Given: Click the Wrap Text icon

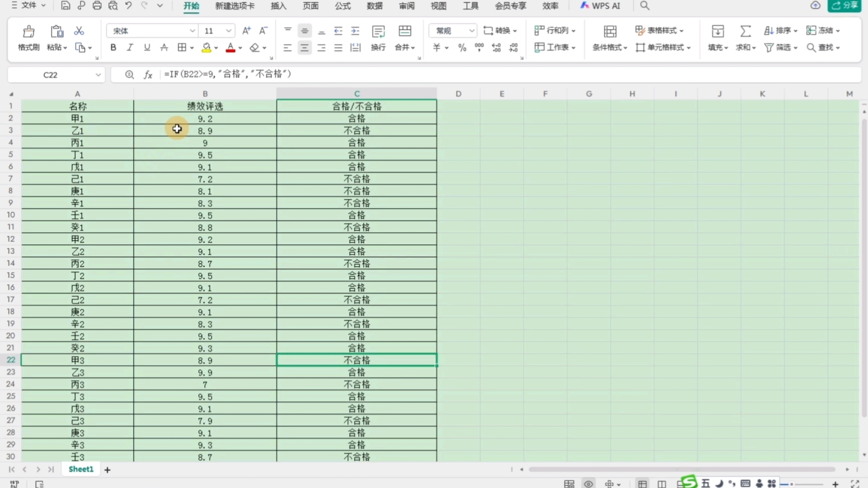Looking at the screenshot, I should [378, 32].
